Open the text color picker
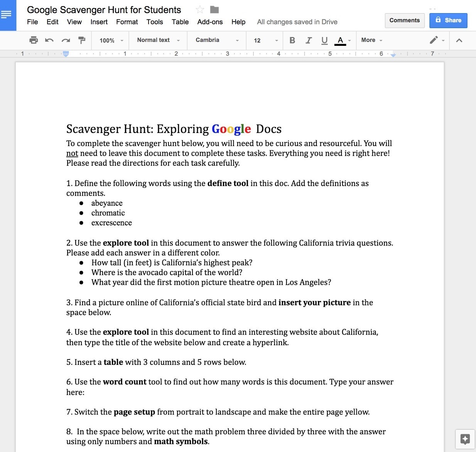Screen dimensions: 476x452 click(341, 40)
